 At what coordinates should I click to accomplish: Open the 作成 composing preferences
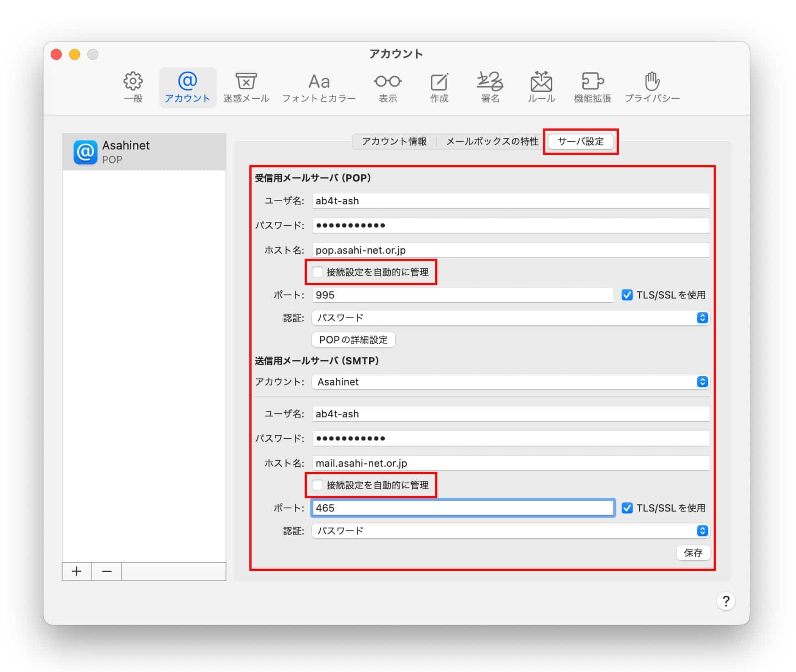coord(439,87)
